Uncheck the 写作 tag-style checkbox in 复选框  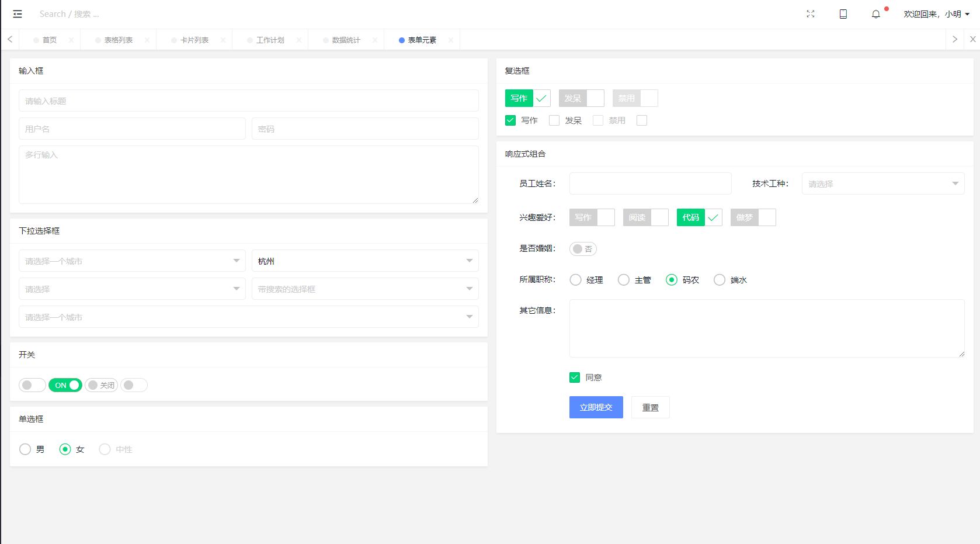pyautogui.click(x=527, y=98)
